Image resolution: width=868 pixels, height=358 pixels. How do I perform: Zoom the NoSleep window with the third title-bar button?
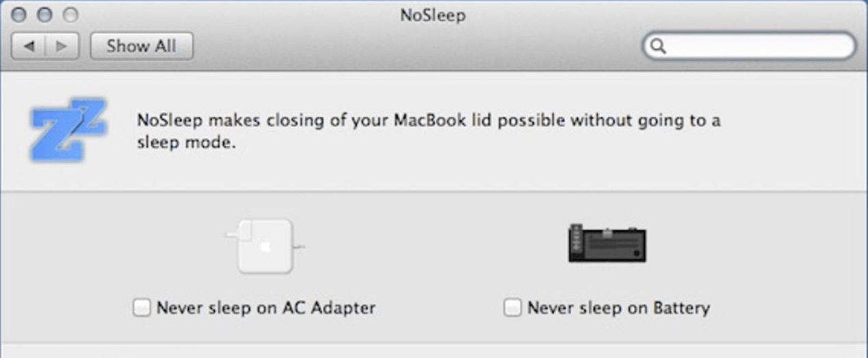[70, 14]
